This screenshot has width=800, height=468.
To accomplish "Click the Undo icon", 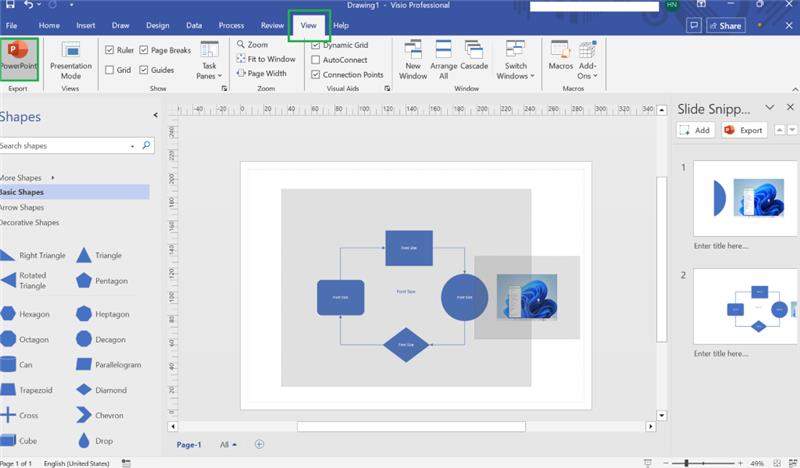I will click(x=29, y=5).
